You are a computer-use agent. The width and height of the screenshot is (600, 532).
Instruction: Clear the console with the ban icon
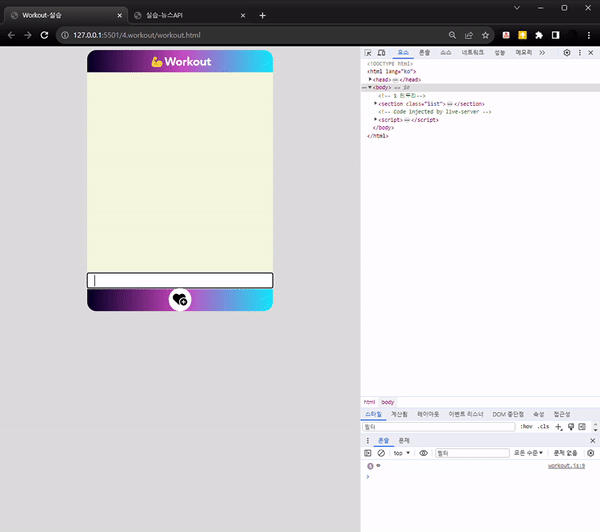tap(381, 453)
